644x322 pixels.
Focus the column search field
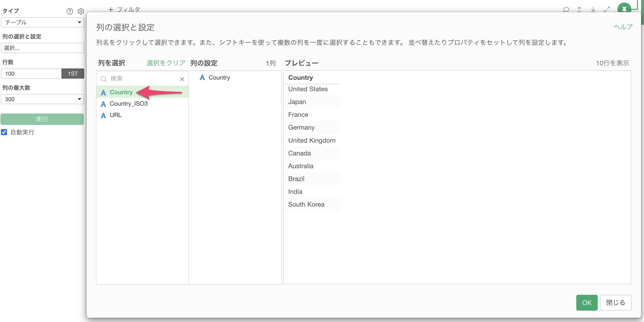142,79
